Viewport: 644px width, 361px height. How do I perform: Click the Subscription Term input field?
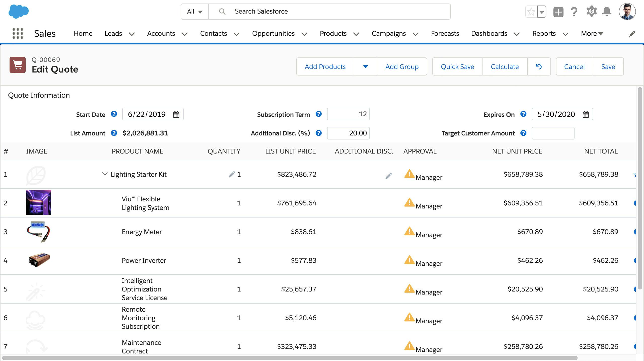348,114
